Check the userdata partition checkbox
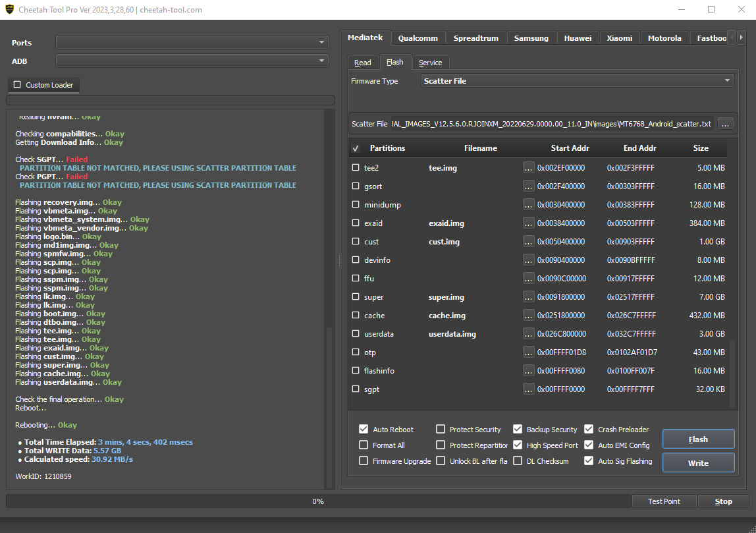The height and width of the screenshot is (533, 756). pyautogui.click(x=356, y=333)
